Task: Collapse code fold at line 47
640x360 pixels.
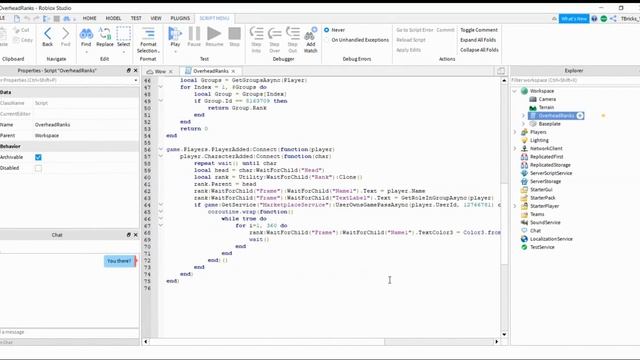Action: click(x=160, y=87)
